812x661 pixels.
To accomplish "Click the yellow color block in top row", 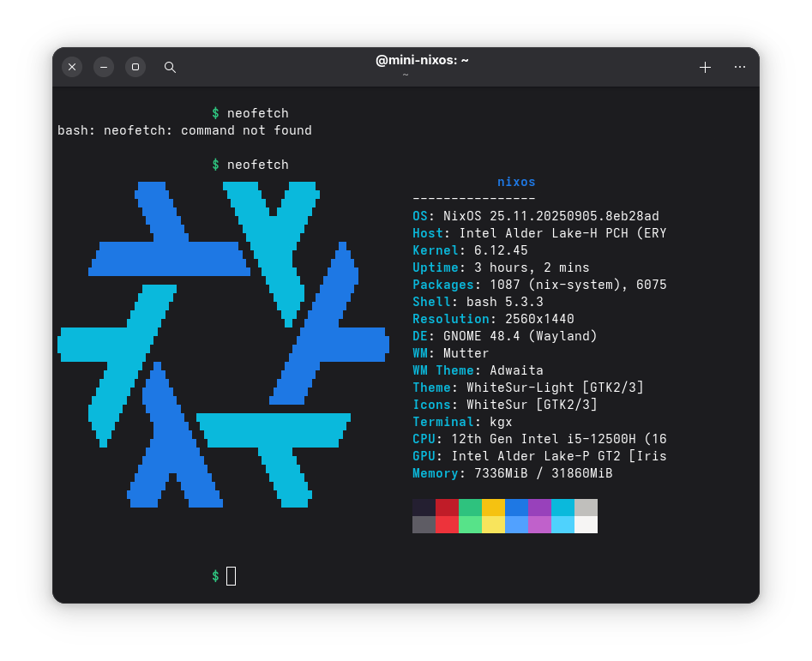I will [x=494, y=508].
